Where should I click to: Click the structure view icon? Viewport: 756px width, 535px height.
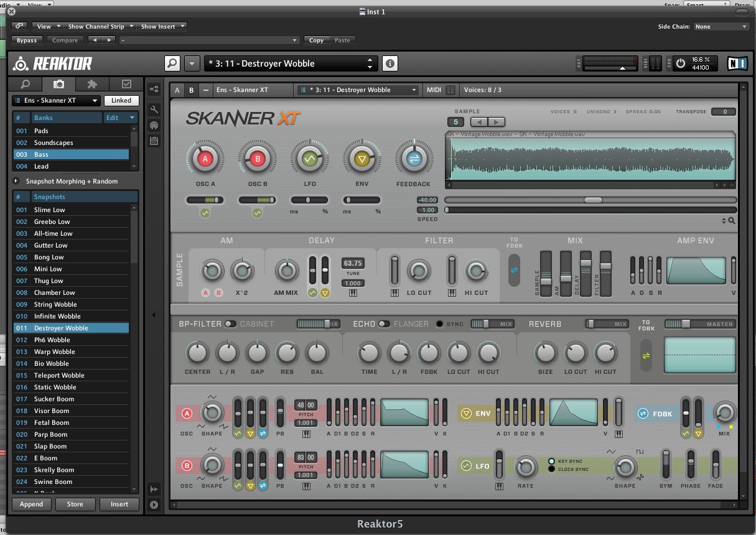[154, 89]
